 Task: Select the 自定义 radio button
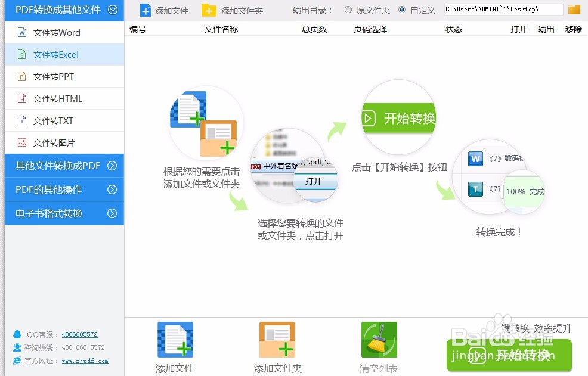click(402, 10)
